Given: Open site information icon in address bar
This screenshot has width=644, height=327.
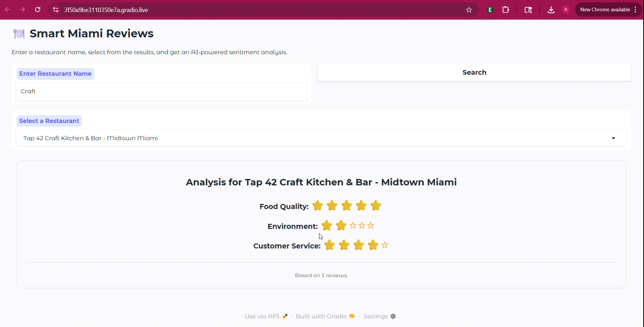Looking at the screenshot, I should tap(56, 10).
